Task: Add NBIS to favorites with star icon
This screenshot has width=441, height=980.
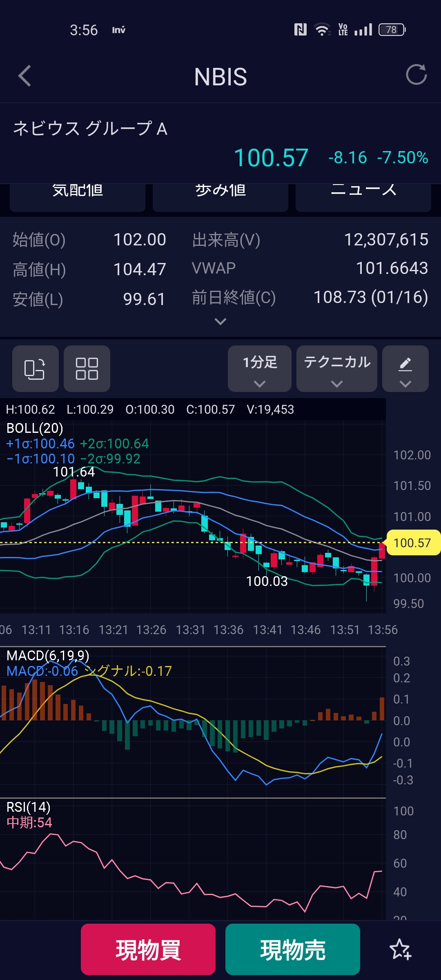Action: [x=400, y=949]
